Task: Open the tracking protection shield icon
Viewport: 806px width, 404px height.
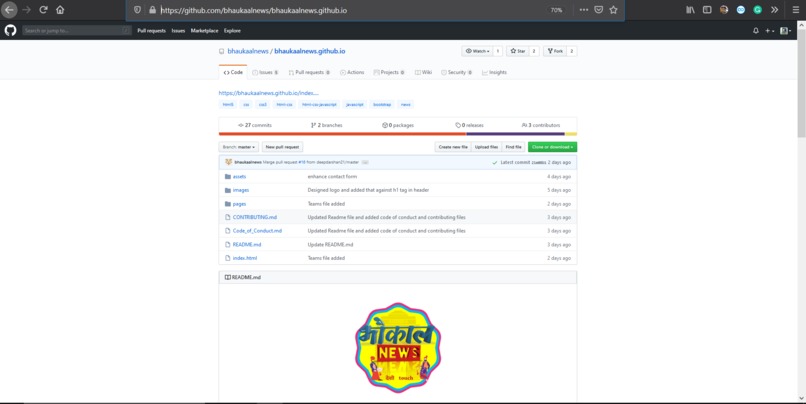Action: pos(137,10)
